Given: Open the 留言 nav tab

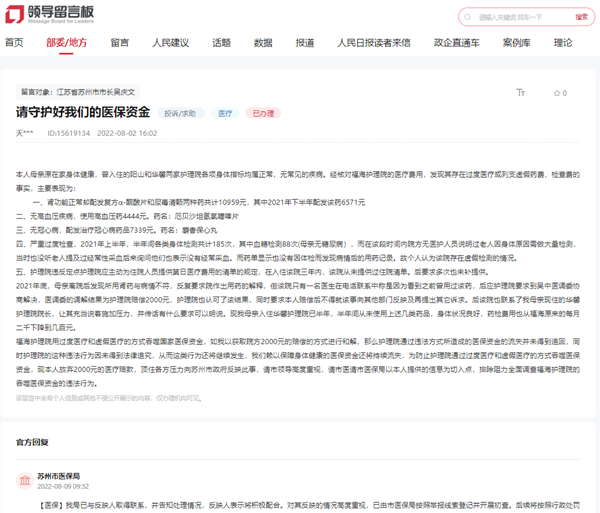Looking at the screenshot, I should [120, 42].
